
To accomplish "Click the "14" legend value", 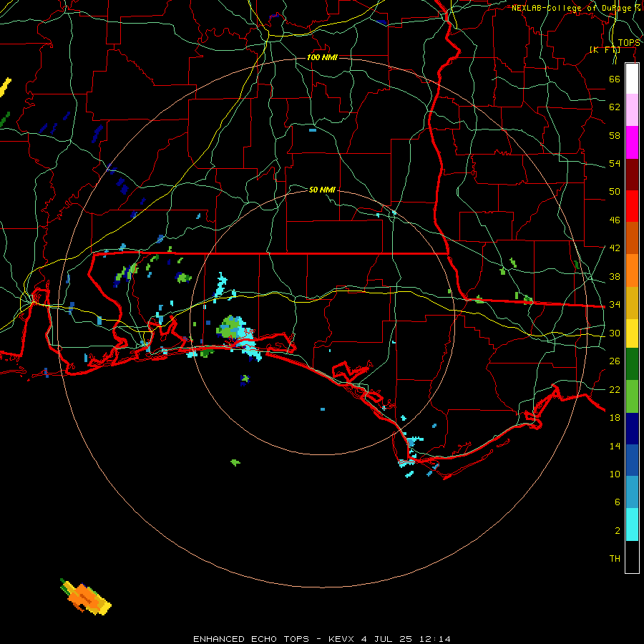I will 615,446.
